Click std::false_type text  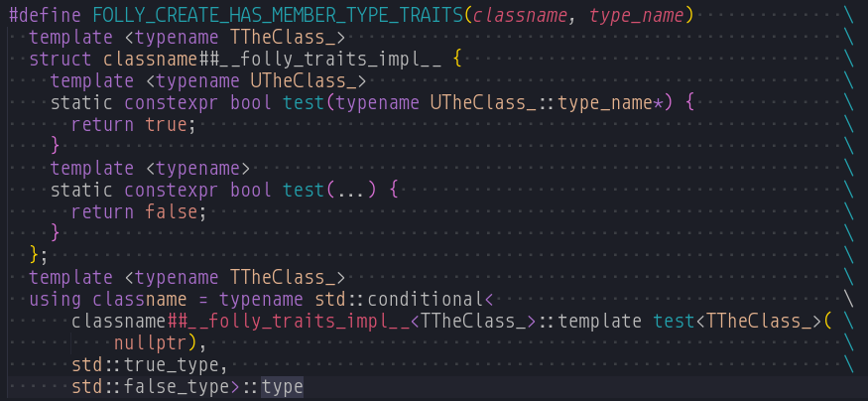click(150, 387)
